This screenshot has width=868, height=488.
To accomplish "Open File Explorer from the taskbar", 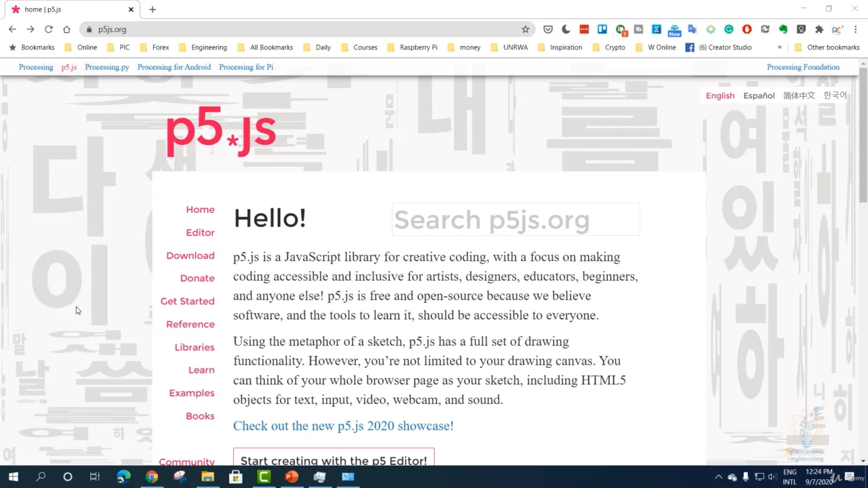I will [x=208, y=476].
